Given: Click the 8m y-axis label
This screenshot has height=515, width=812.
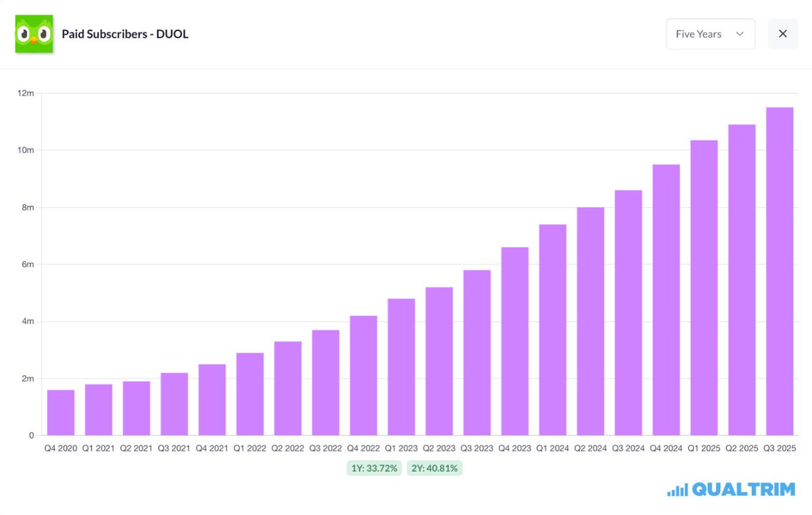Looking at the screenshot, I should pyautogui.click(x=28, y=207).
